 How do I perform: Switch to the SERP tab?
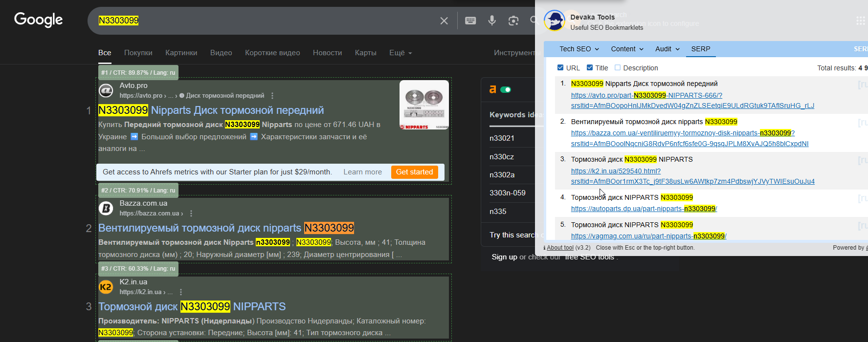[x=701, y=49]
